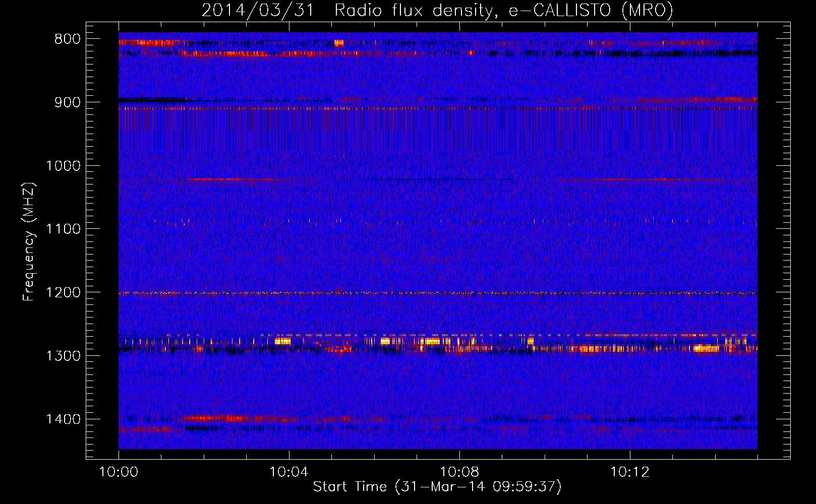Select the 'Start Time (31-Mar-14 09:59:37)' x-axis label
Viewport: 816px width, 504px height.
[437, 487]
